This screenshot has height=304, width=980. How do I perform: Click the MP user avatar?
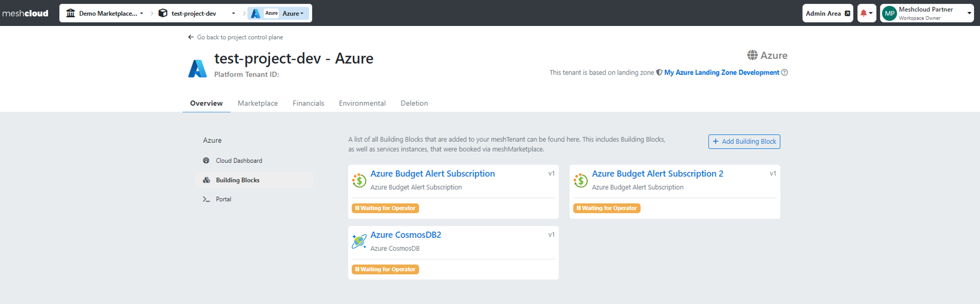(889, 13)
